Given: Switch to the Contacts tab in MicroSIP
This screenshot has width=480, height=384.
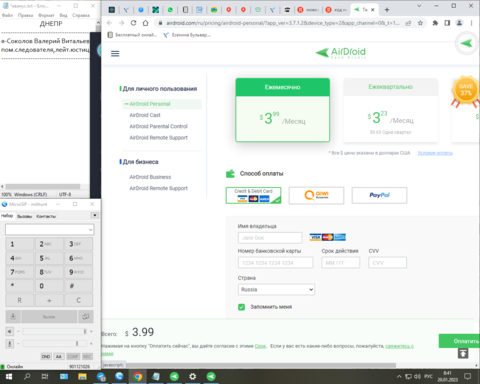Looking at the screenshot, I should coord(46,216).
